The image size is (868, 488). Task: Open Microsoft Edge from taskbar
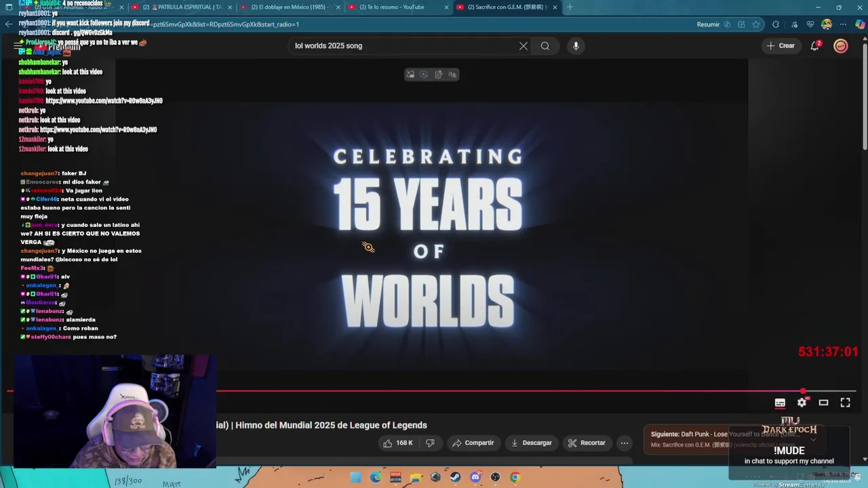[376, 477]
